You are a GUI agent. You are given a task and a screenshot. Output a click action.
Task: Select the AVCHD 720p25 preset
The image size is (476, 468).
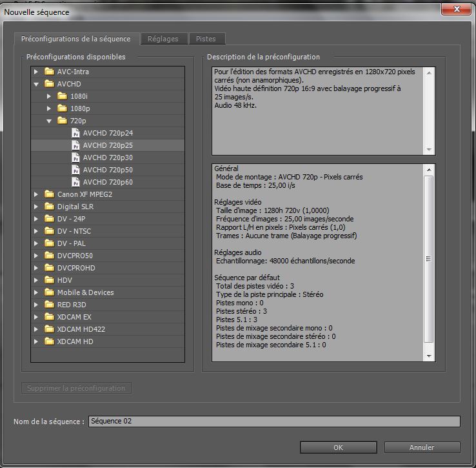(108, 145)
